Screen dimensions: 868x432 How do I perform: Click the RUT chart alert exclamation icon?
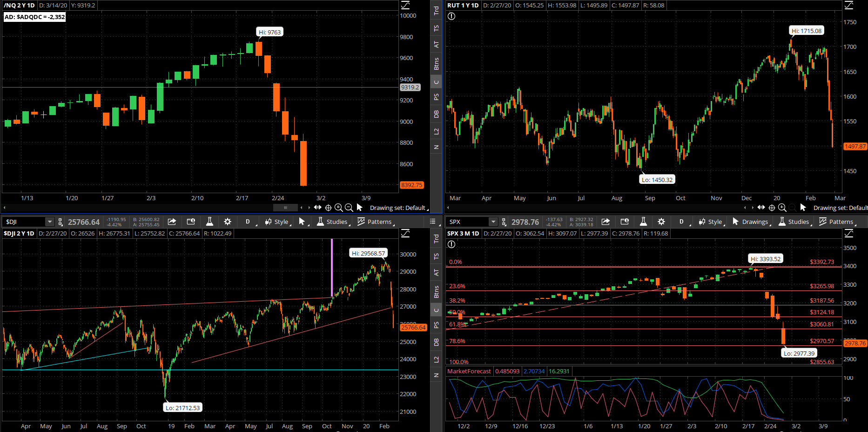point(451,16)
